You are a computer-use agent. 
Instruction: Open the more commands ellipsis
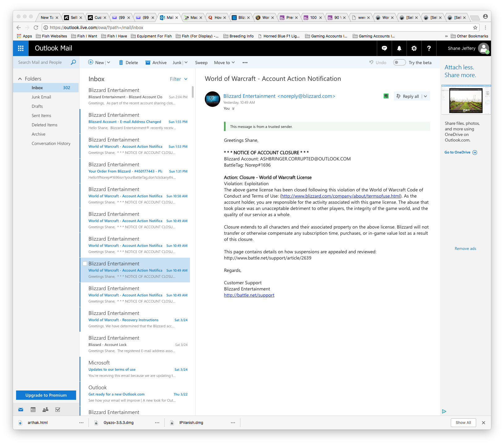(x=245, y=63)
